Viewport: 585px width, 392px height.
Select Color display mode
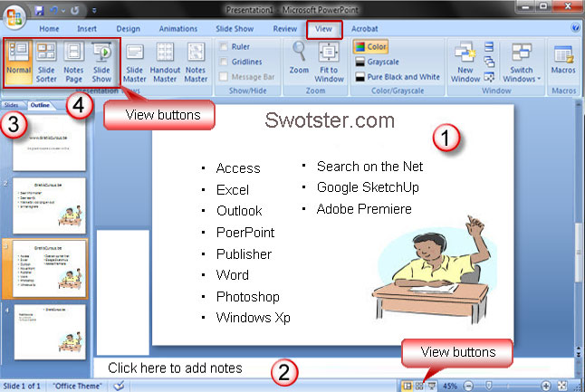pos(370,46)
